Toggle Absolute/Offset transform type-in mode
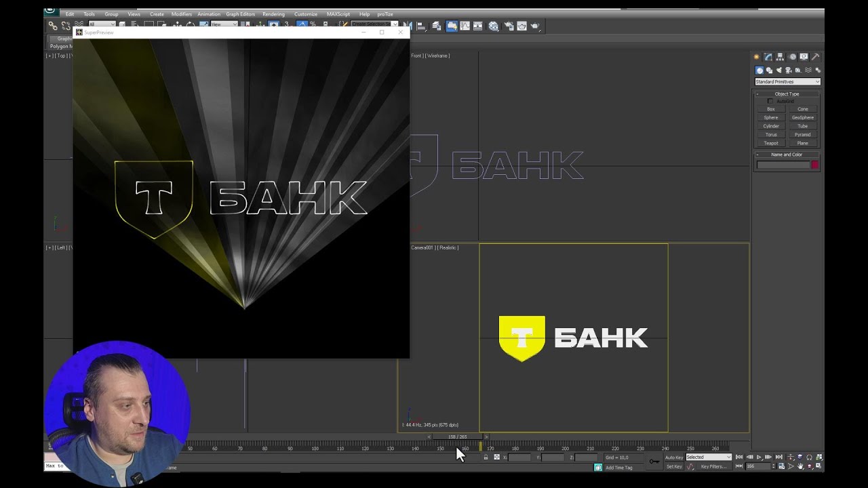Screen dimensions: 868x488 coord(496,457)
